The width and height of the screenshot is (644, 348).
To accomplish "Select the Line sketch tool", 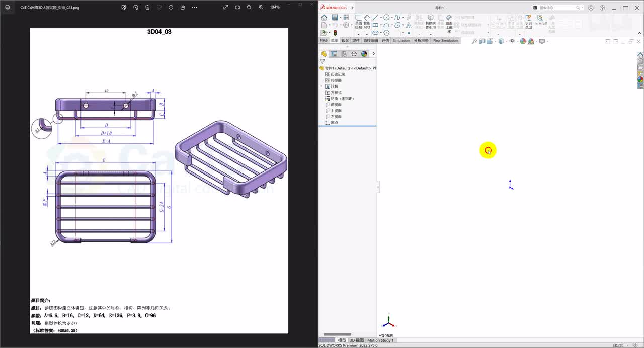I will (375, 17).
